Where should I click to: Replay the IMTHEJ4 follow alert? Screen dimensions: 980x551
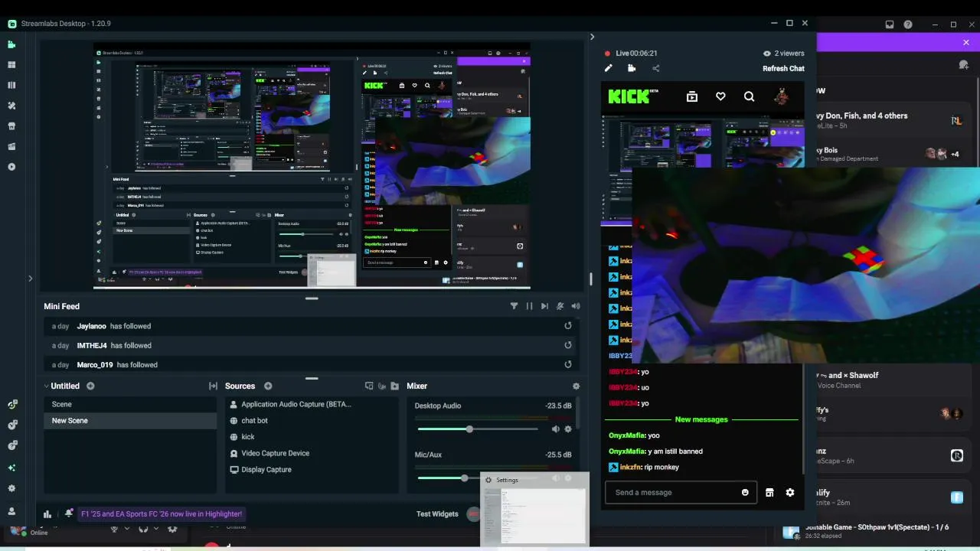coord(568,345)
